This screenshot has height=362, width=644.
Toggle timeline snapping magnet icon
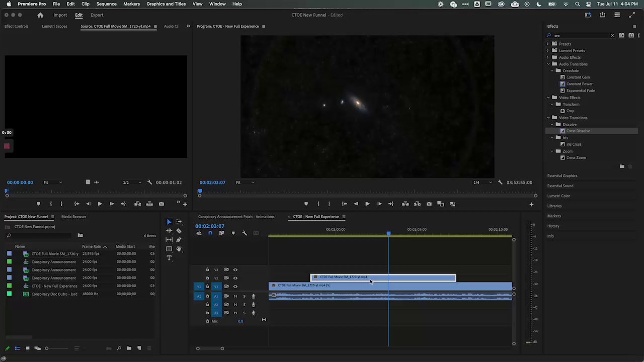(210, 233)
